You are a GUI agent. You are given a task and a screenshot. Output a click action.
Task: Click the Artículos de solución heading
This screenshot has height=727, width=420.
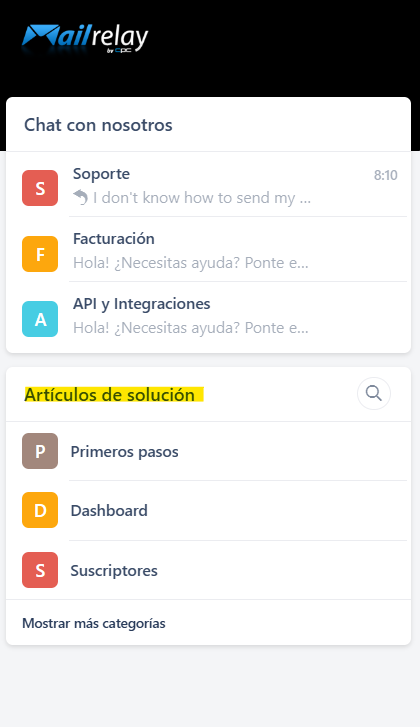click(109, 395)
